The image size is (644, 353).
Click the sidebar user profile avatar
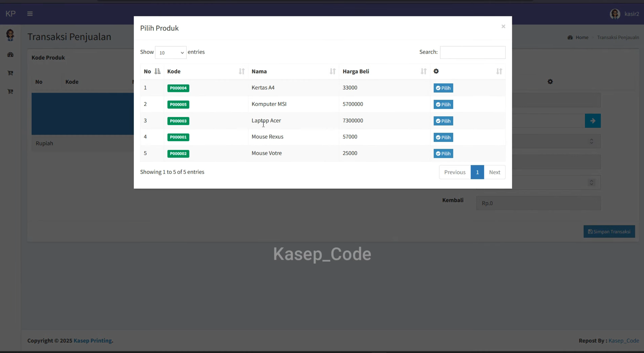point(10,35)
